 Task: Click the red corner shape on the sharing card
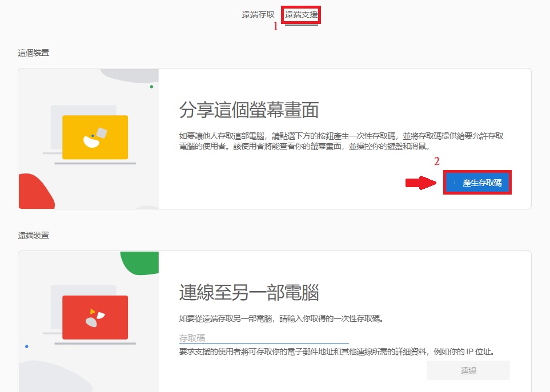(x=31, y=191)
